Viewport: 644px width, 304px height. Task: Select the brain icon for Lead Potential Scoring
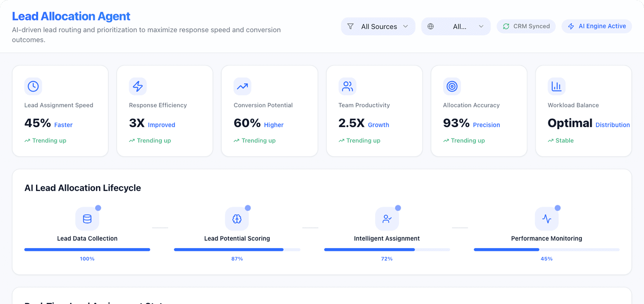(x=237, y=219)
